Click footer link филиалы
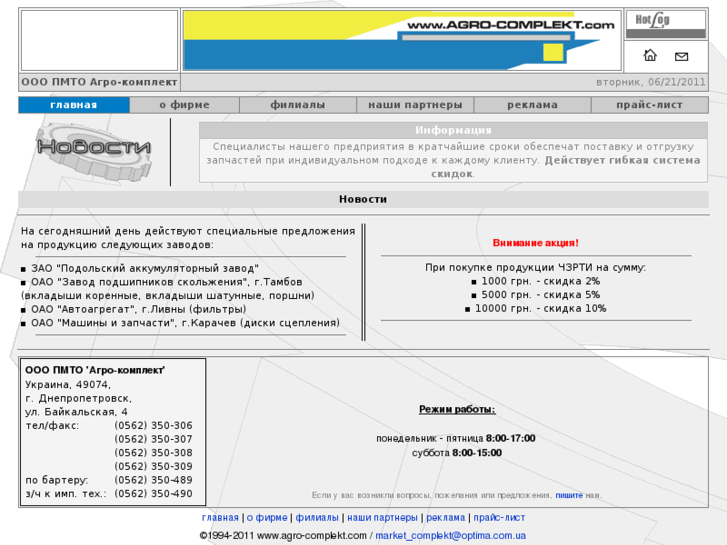The image size is (727, 545). [x=317, y=518]
